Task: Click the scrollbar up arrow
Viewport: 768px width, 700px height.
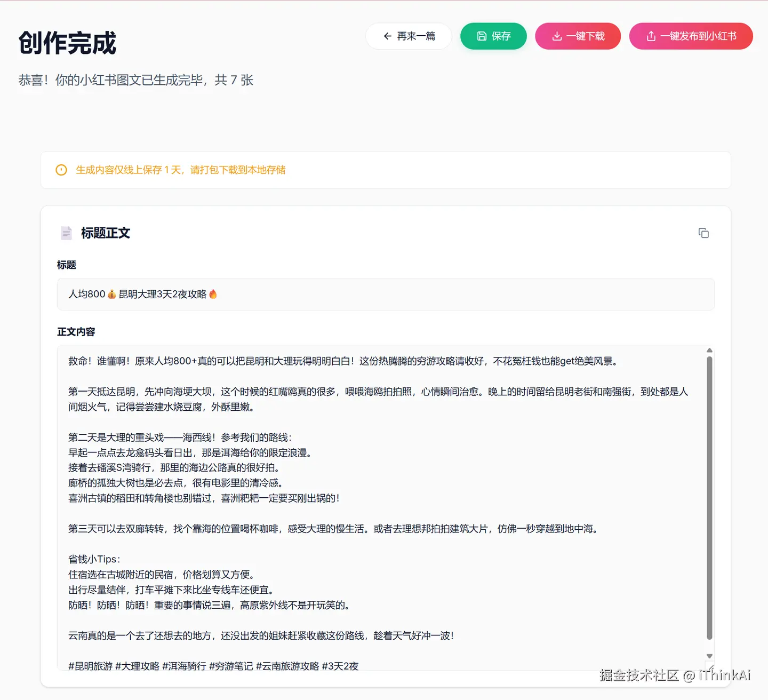Action: [709, 351]
